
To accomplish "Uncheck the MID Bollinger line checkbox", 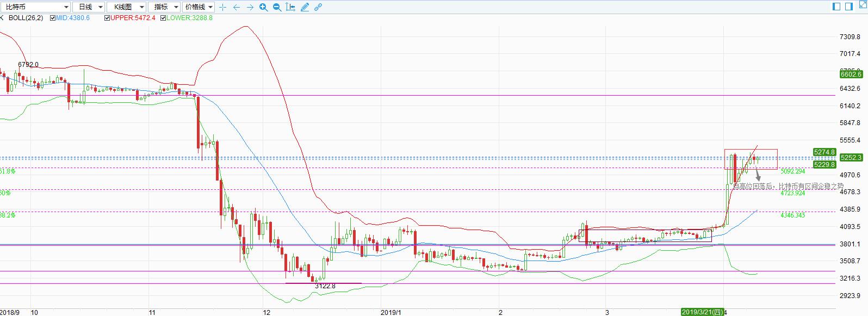I will point(53,18).
